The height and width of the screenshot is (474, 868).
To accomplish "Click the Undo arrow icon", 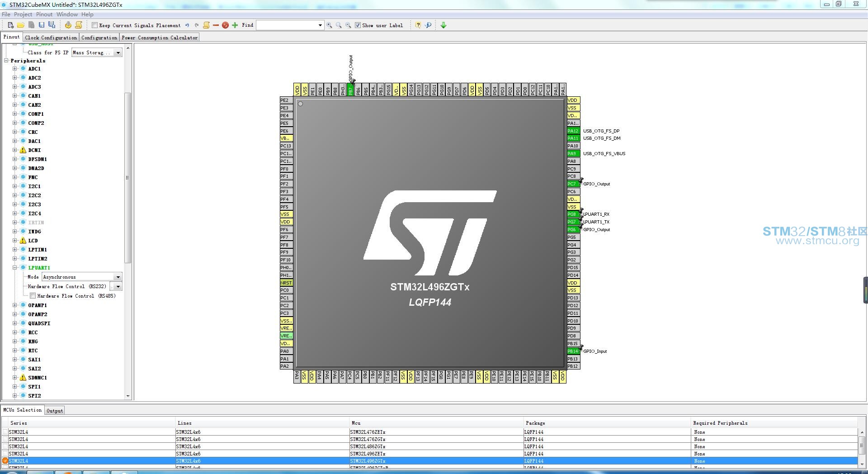I will point(187,25).
